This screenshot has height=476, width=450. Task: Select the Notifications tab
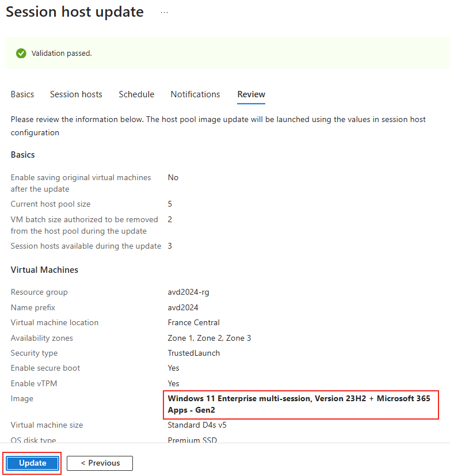coord(196,94)
